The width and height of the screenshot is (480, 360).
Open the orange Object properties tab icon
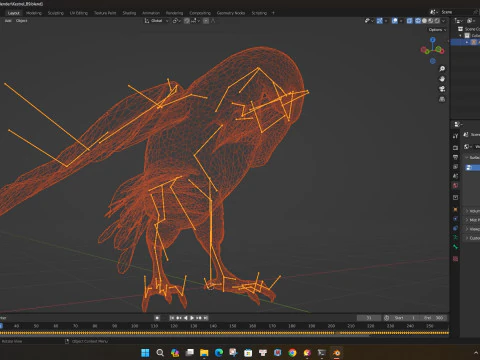455,209
